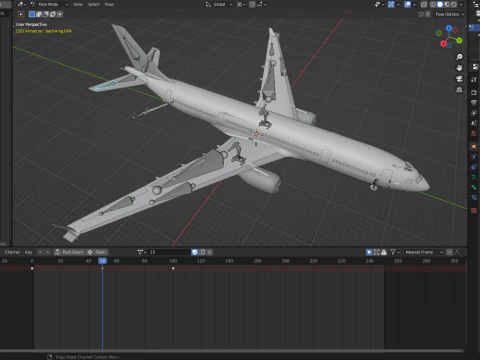Screen dimensions: 480x360
Task: Toggle snapping magnet icon
Action: coord(252,4)
